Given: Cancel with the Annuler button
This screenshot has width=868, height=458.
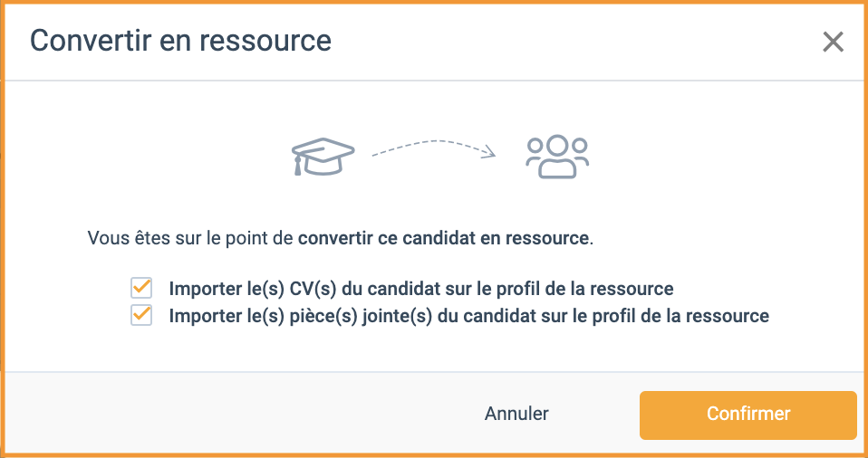Looking at the screenshot, I should (516, 413).
